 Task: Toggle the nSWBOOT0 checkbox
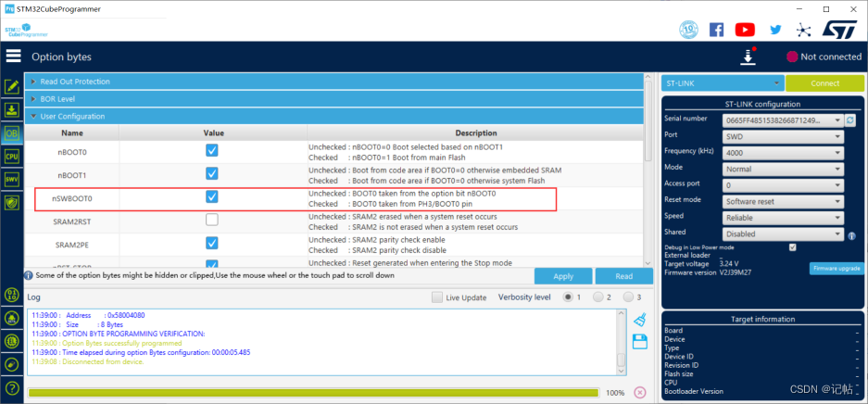[x=211, y=197]
